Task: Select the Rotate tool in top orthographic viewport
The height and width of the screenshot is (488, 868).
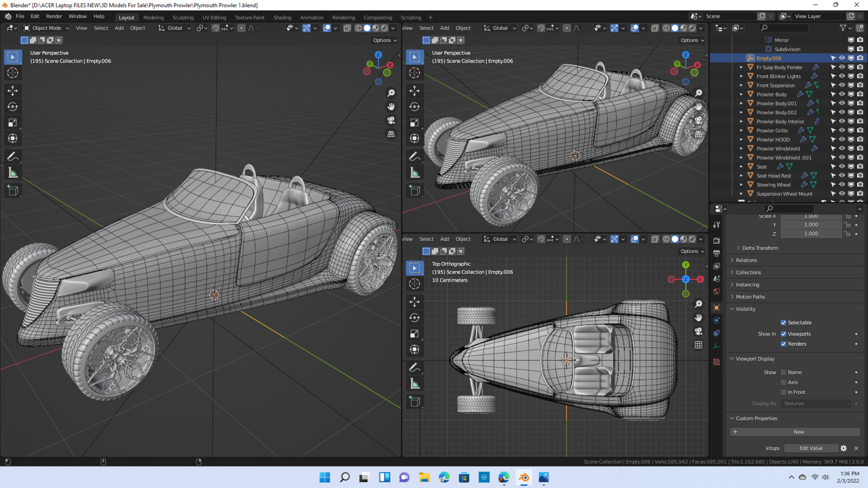Action: point(414,317)
